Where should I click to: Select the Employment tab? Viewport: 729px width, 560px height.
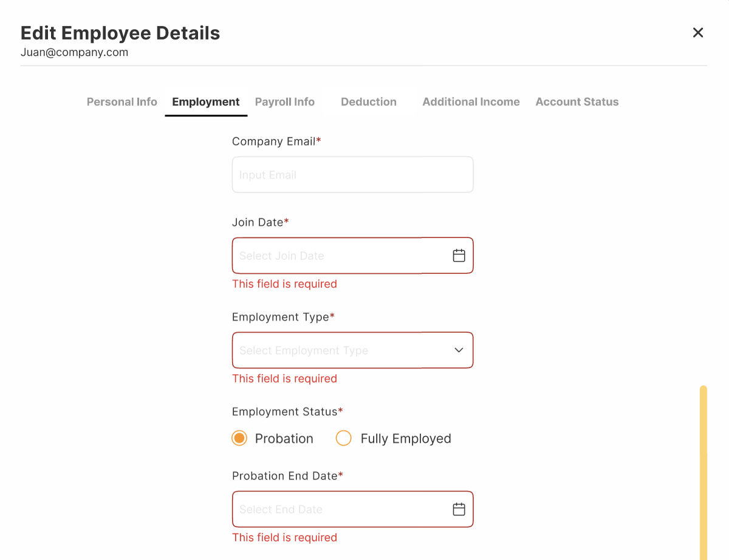coord(206,101)
